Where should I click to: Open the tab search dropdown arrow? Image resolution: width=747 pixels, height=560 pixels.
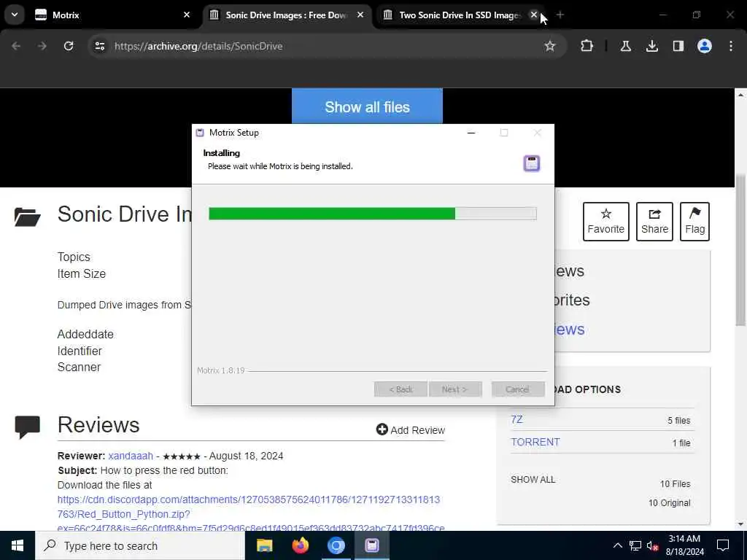pos(15,15)
